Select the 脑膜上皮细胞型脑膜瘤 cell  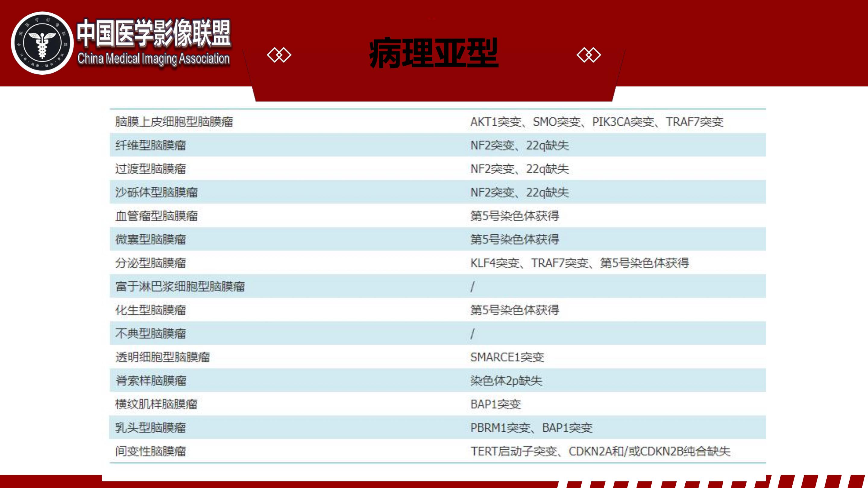pos(174,122)
